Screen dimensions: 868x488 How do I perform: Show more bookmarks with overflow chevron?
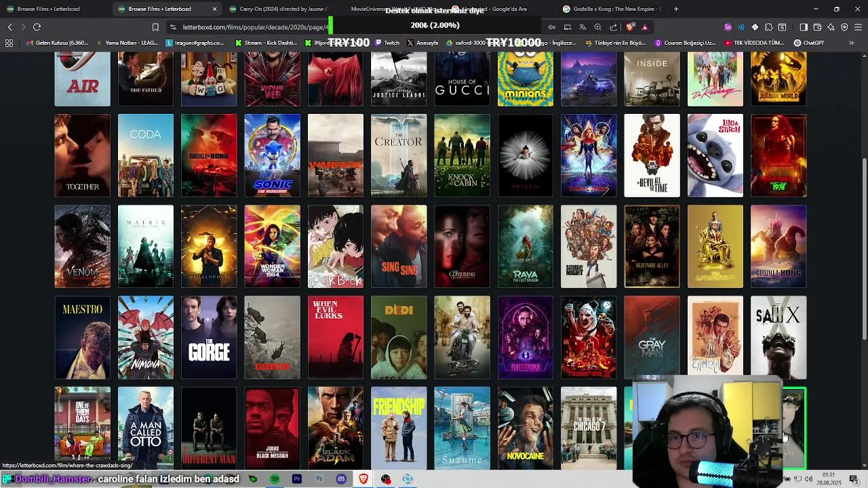[852, 43]
